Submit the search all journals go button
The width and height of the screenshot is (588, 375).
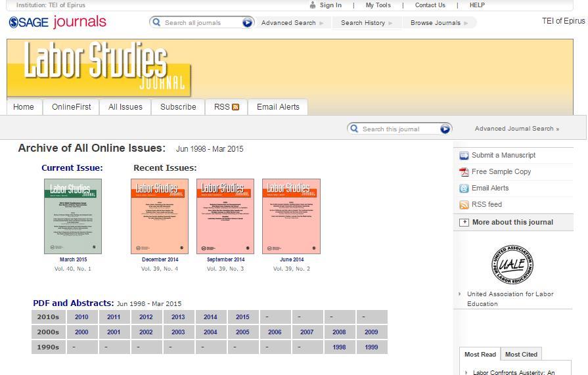(x=247, y=22)
